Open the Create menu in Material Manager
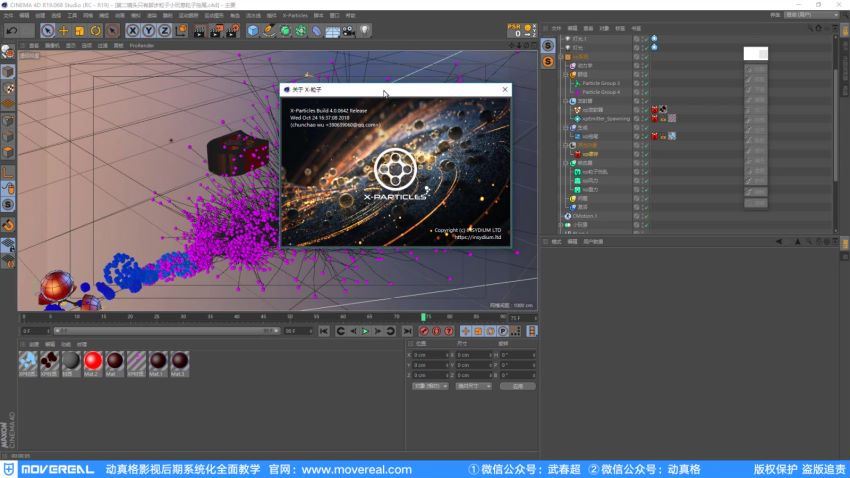This screenshot has width=850, height=478. click(34, 345)
